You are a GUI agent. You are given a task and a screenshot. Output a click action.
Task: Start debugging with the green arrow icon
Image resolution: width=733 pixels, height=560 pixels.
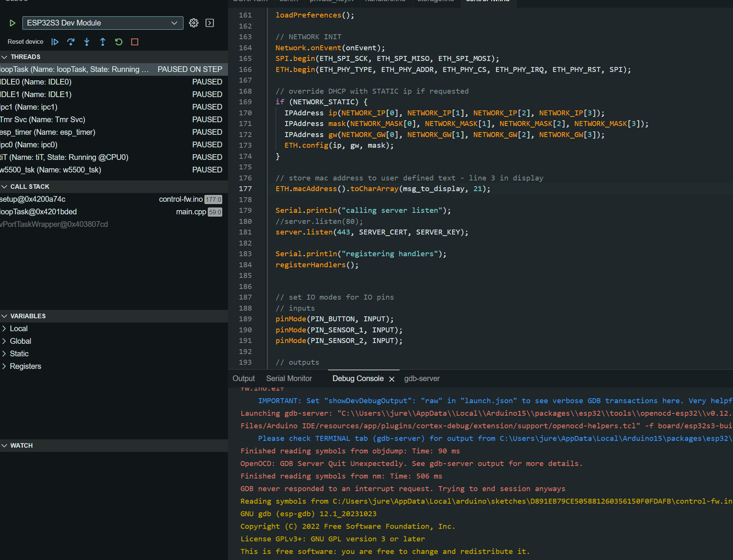[12, 23]
